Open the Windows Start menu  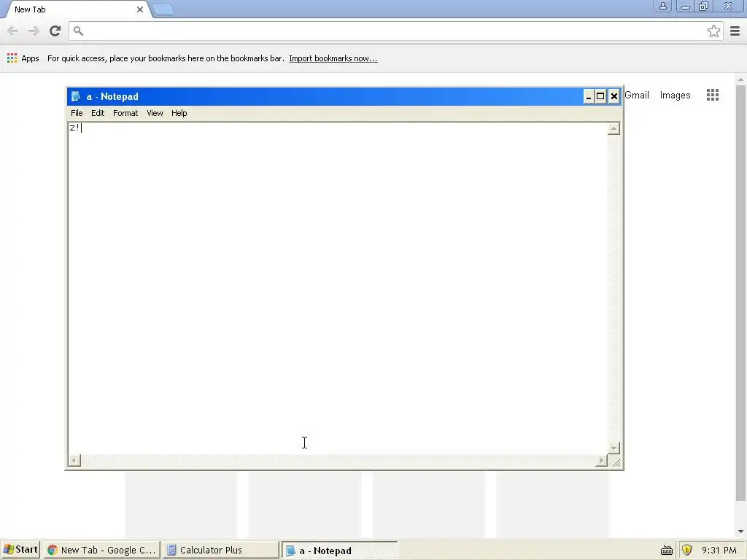[20, 550]
